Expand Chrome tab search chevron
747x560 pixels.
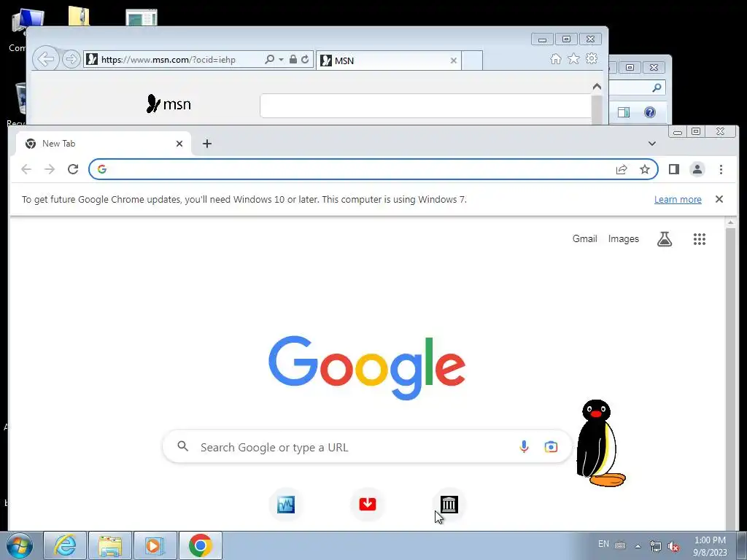[x=651, y=144]
